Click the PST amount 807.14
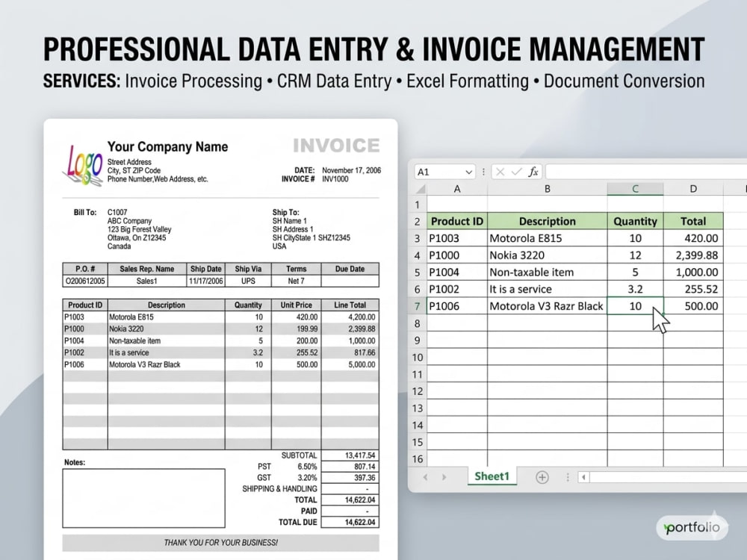Screen dimensions: 747x560 365,467
